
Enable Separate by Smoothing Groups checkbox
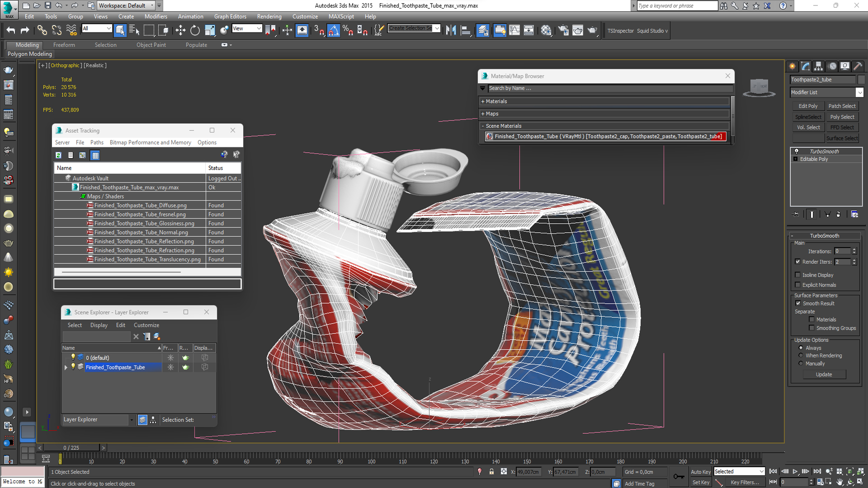click(x=811, y=328)
